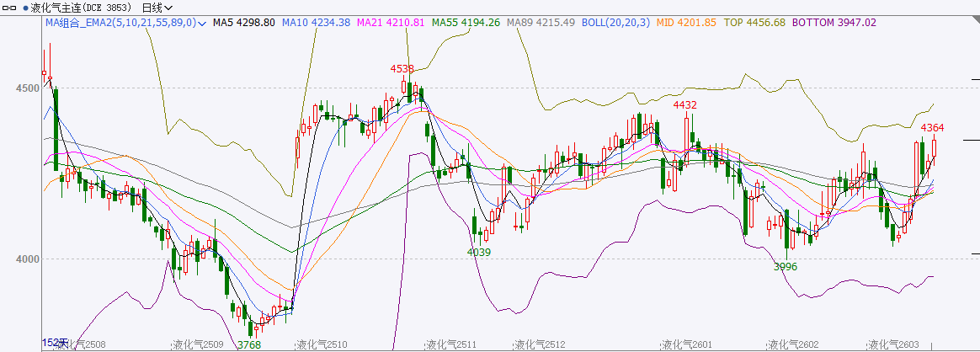Click the 4364 latest high marker
The width and height of the screenshot is (980, 352).
tap(932, 127)
